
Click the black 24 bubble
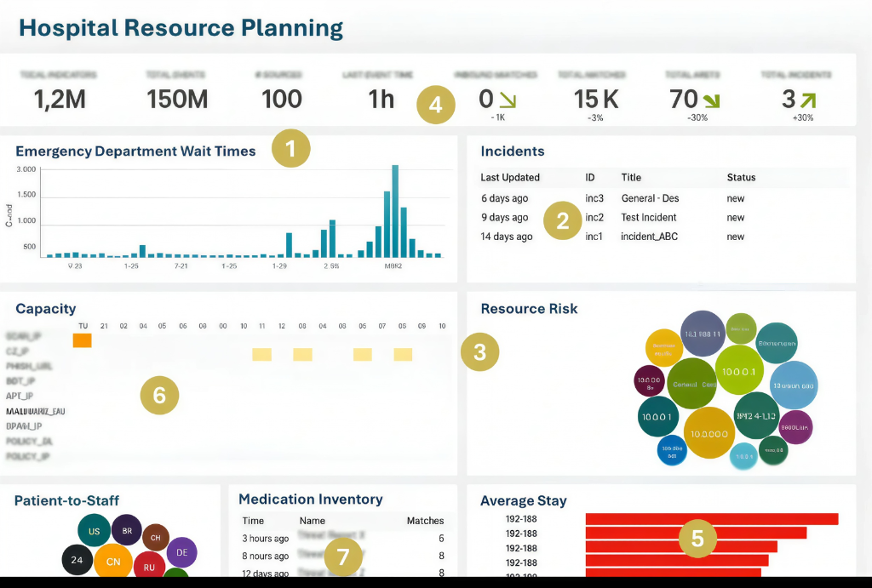(77, 560)
